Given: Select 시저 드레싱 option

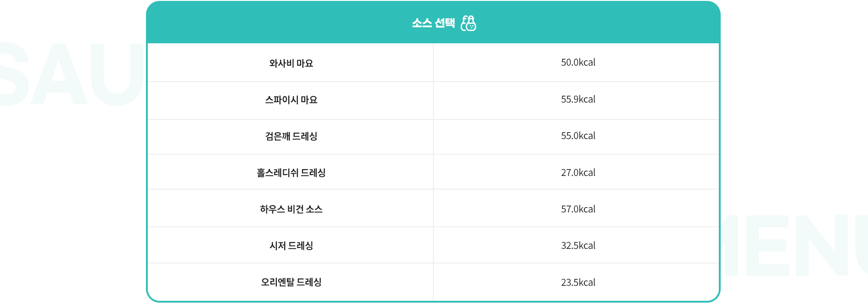Looking at the screenshot, I should (x=291, y=246).
